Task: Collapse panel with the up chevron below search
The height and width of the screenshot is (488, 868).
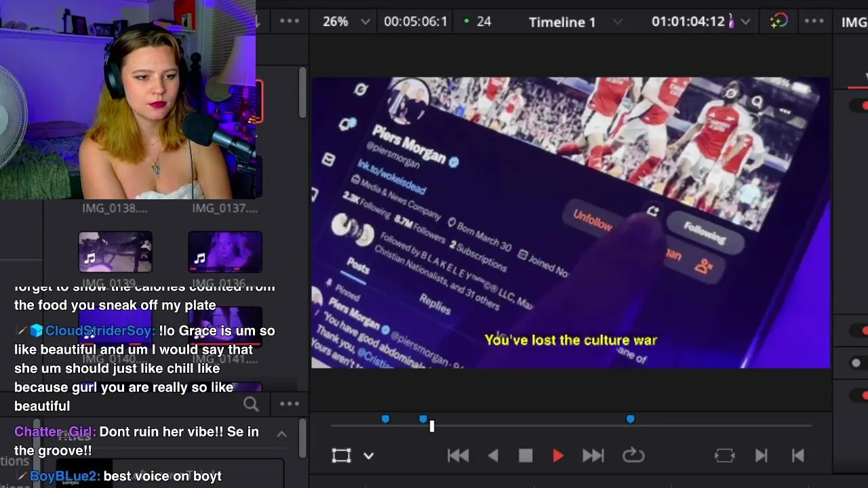Action: [281, 434]
